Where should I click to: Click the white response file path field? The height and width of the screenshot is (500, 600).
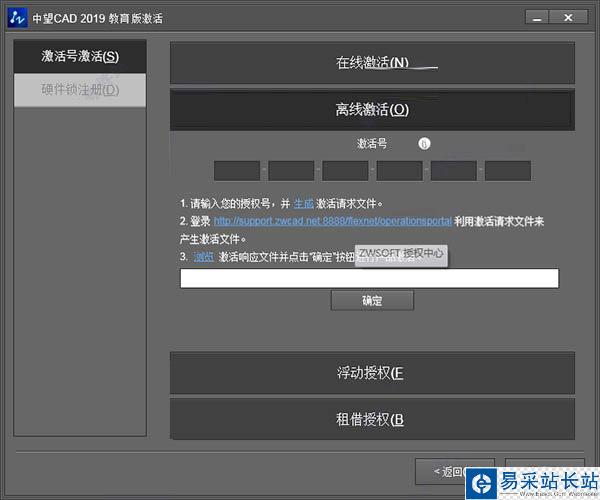[x=369, y=278]
